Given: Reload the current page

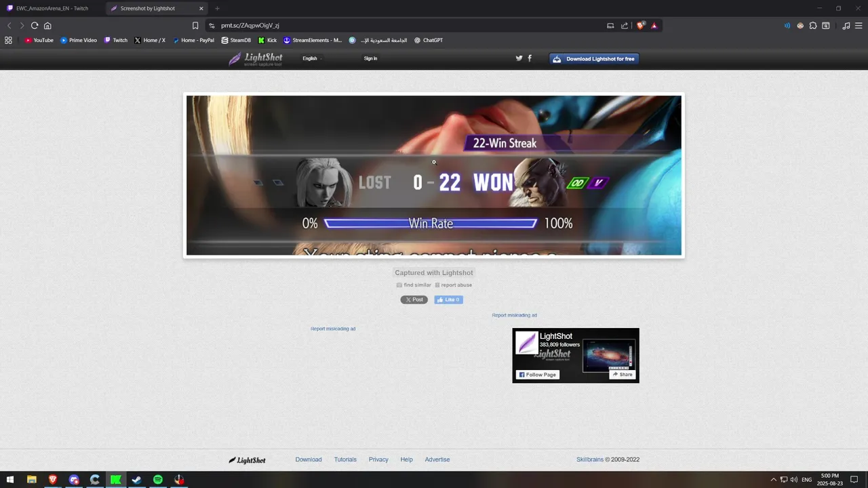Looking at the screenshot, I should [x=35, y=26].
